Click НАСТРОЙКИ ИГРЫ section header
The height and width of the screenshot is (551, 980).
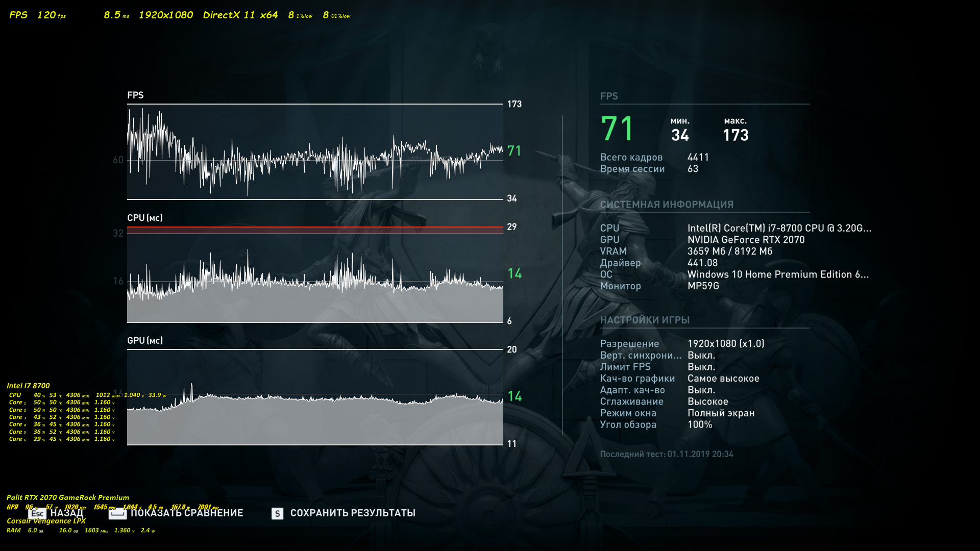pos(645,320)
